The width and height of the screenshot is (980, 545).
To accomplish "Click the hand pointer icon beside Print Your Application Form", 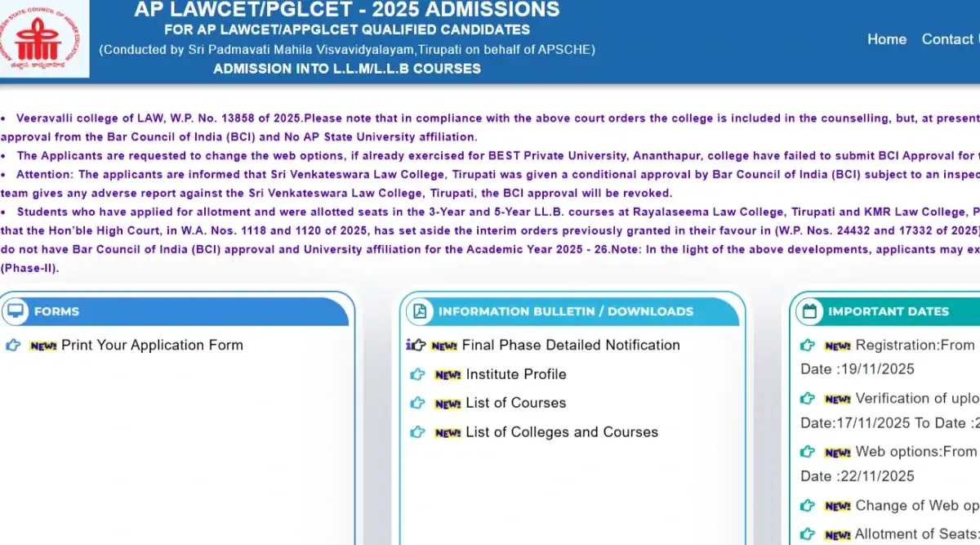I will tap(13, 345).
